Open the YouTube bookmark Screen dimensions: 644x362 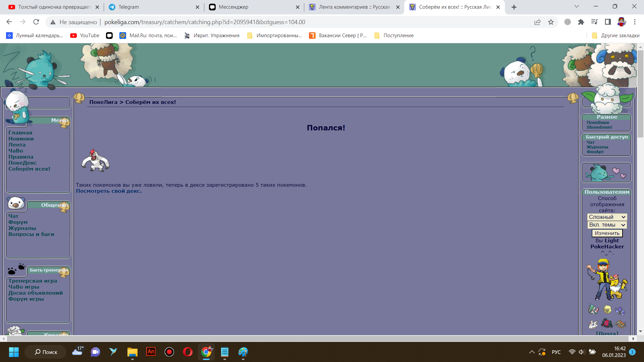(x=85, y=36)
